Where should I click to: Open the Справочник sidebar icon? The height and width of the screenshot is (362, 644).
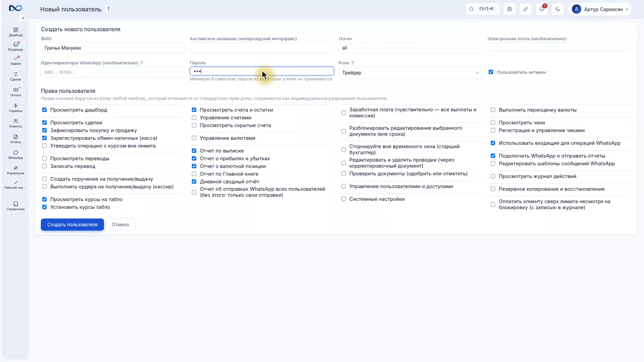click(15, 206)
